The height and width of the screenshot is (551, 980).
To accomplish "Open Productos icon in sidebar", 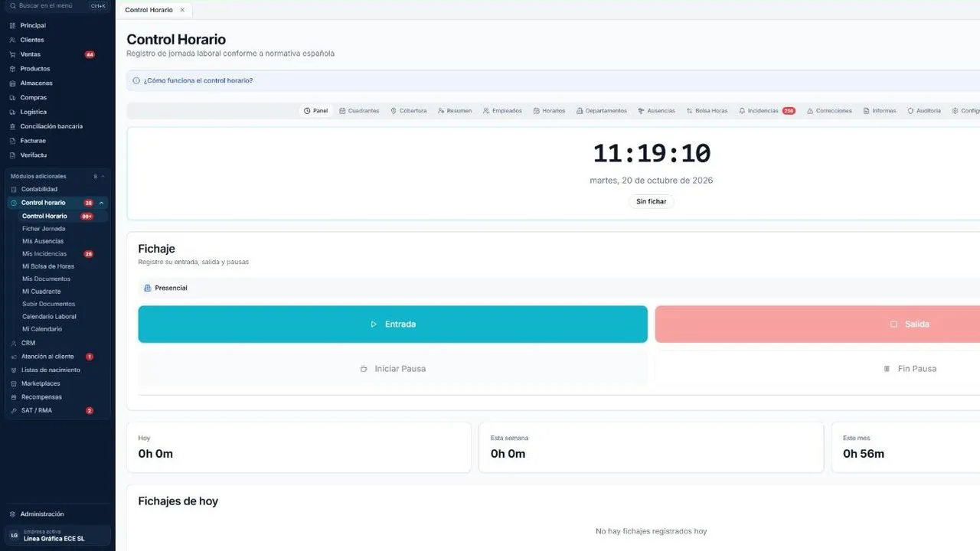I will [12, 69].
